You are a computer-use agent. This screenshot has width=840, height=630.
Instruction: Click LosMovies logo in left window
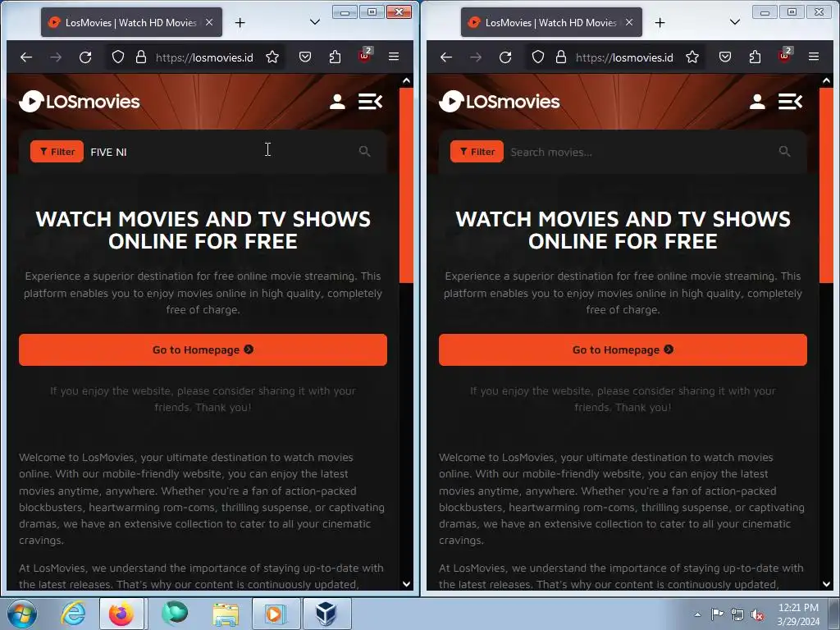point(80,101)
